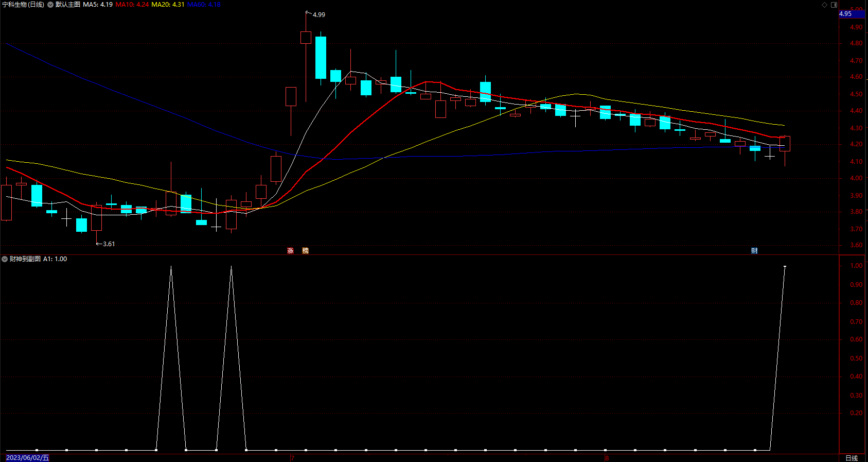Click the A1: 1.00 indicator value
The image size is (868, 462).
pos(55,259)
